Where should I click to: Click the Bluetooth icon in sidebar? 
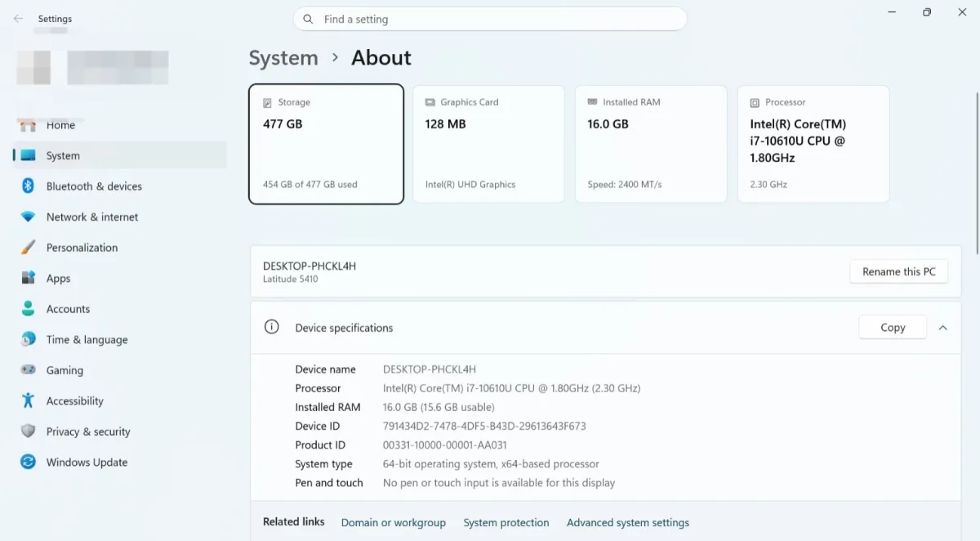click(x=28, y=186)
